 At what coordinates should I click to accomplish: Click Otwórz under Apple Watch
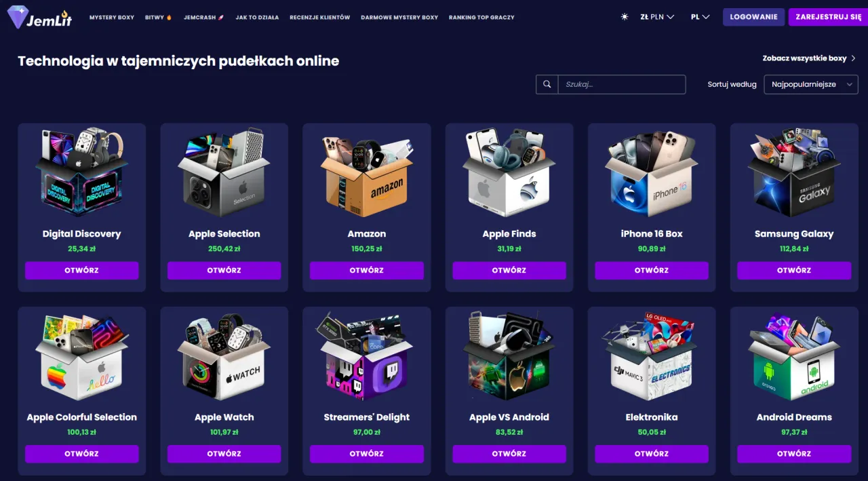(x=224, y=454)
